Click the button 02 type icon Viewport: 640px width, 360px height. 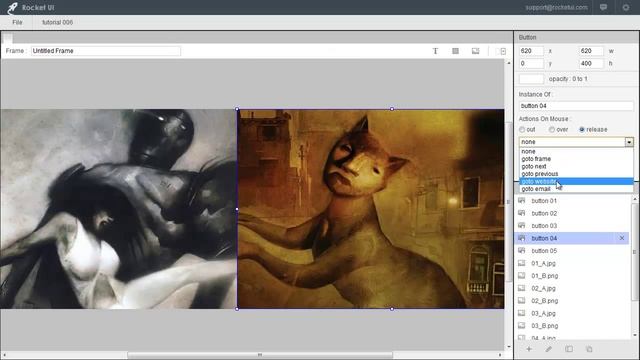pyautogui.click(x=522, y=213)
